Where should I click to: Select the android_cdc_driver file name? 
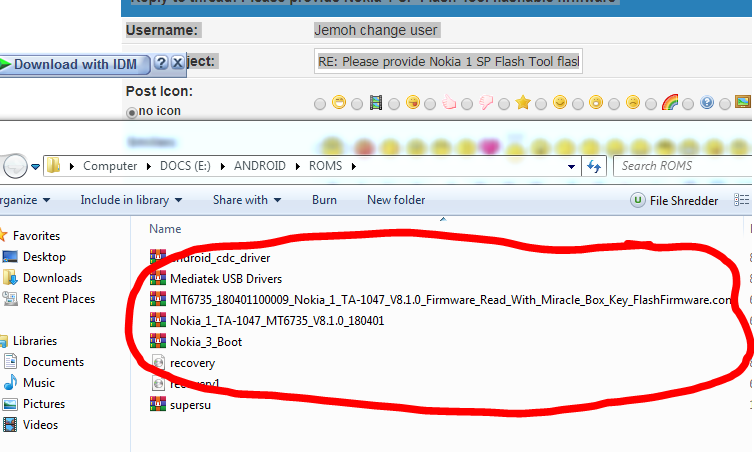tap(220, 258)
